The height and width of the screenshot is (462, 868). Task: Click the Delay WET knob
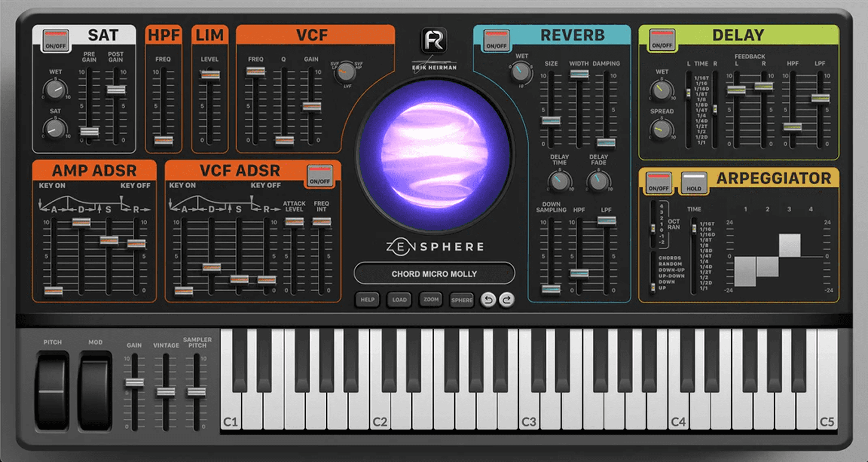[662, 90]
